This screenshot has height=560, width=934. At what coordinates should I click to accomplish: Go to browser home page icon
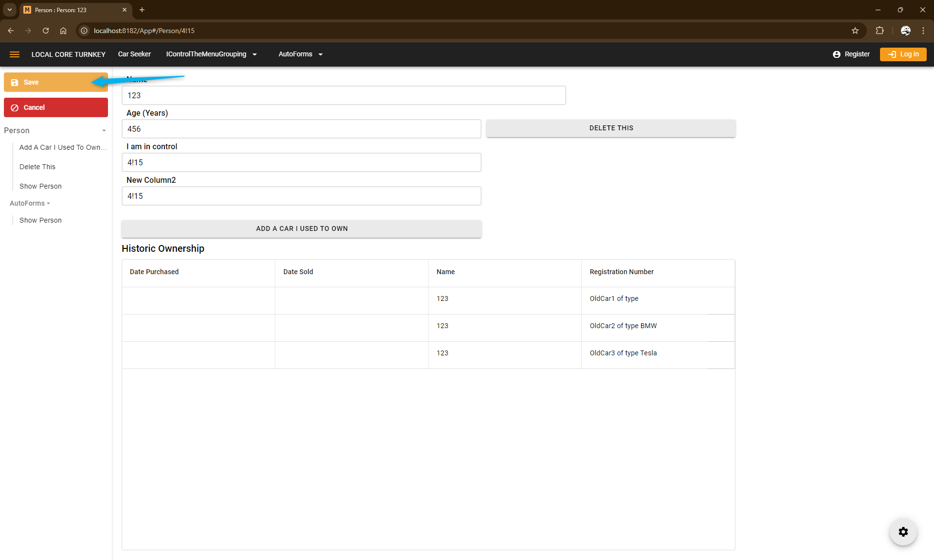coord(63,31)
